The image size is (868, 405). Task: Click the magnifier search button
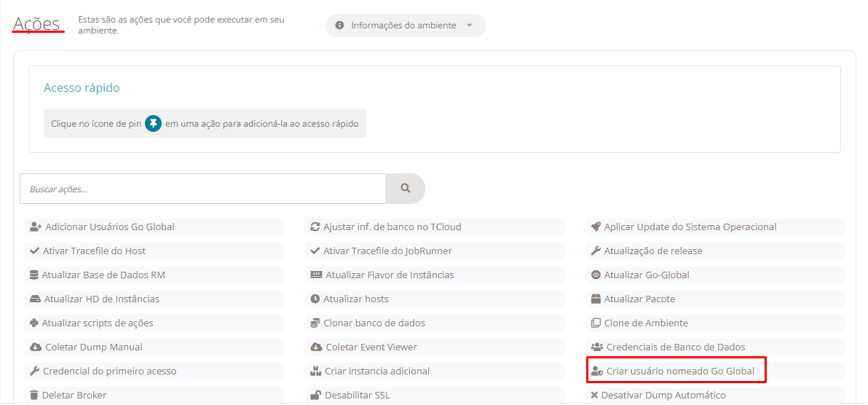tap(405, 189)
